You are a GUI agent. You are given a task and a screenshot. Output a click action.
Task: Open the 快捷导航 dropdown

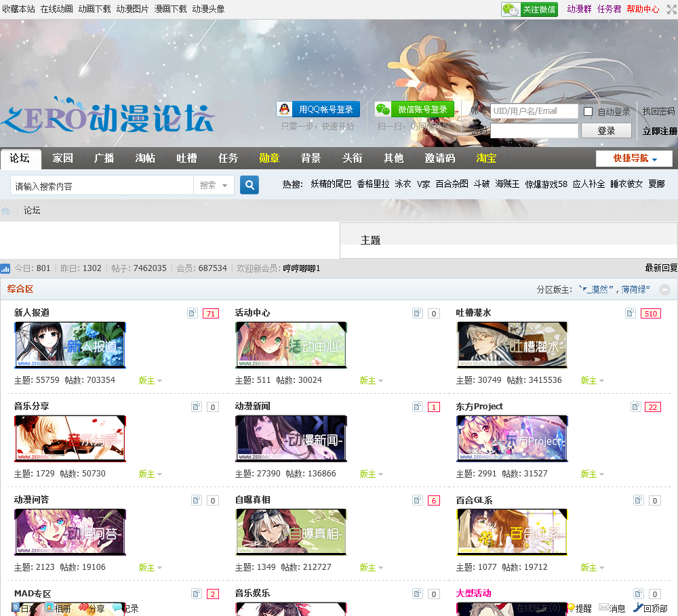coord(634,159)
